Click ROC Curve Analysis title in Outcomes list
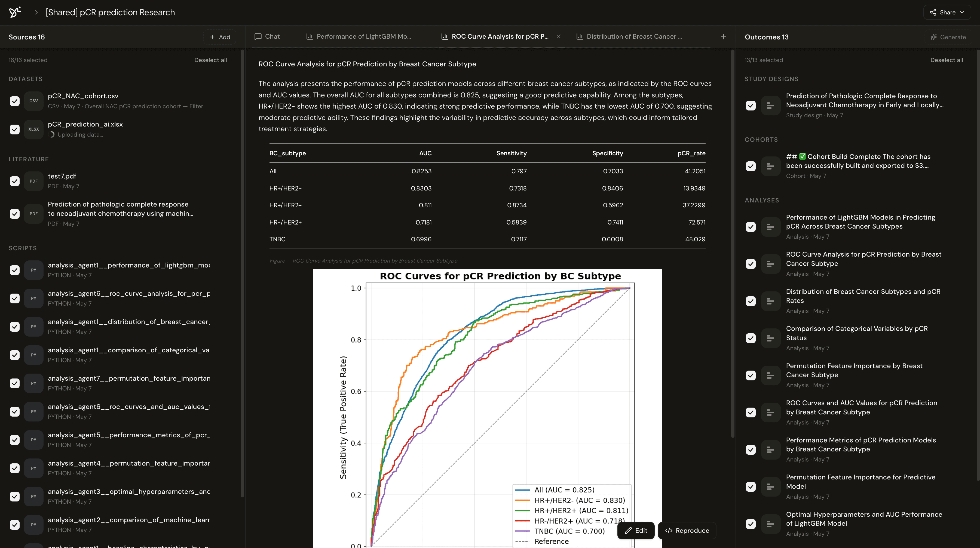 [863, 259]
